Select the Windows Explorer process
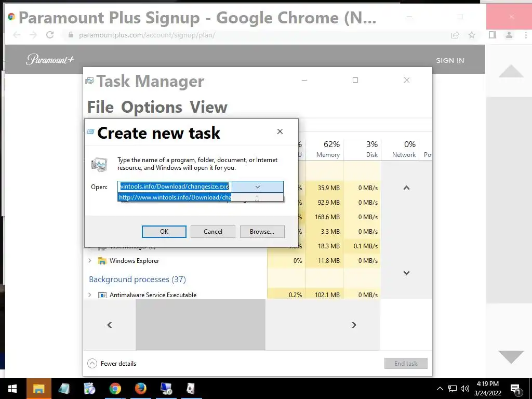Screen dimensions: 532x399 pyautogui.click(x=134, y=261)
